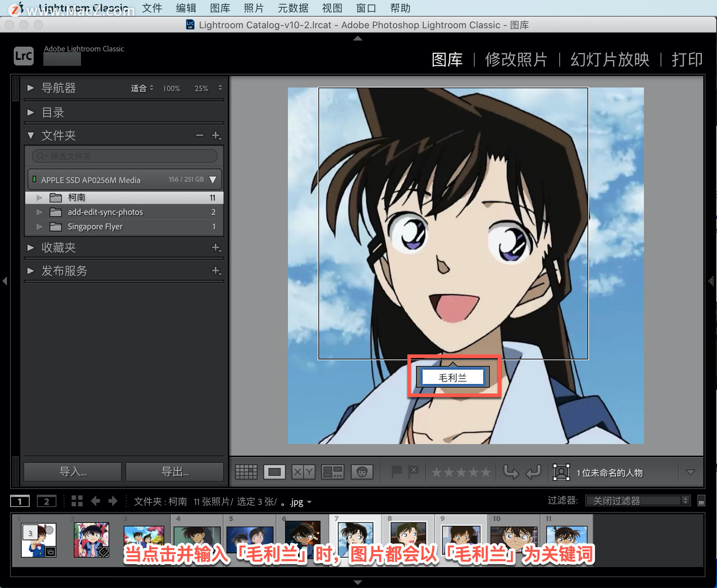This screenshot has width=717, height=588.
Task: Open 照片 menu
Action: [254, 8]
